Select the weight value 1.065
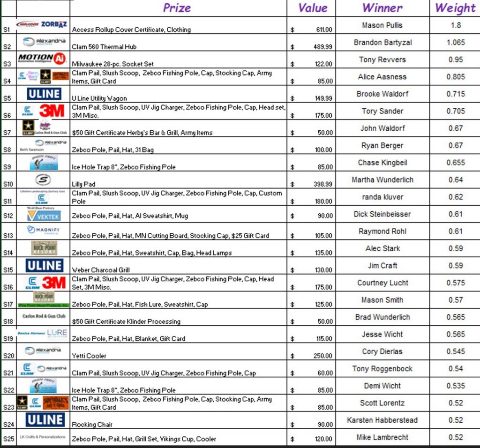Viewport: 480px width, 448px height. 456,43
